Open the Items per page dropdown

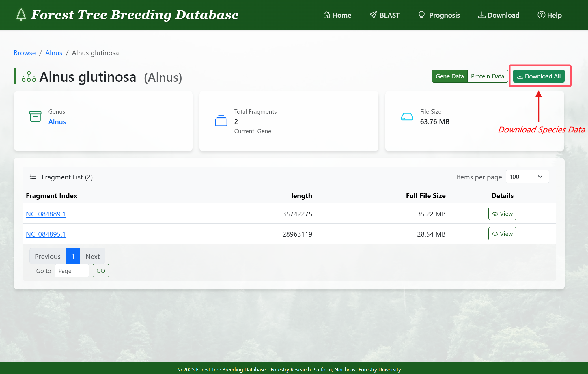(x=527, y=177)
